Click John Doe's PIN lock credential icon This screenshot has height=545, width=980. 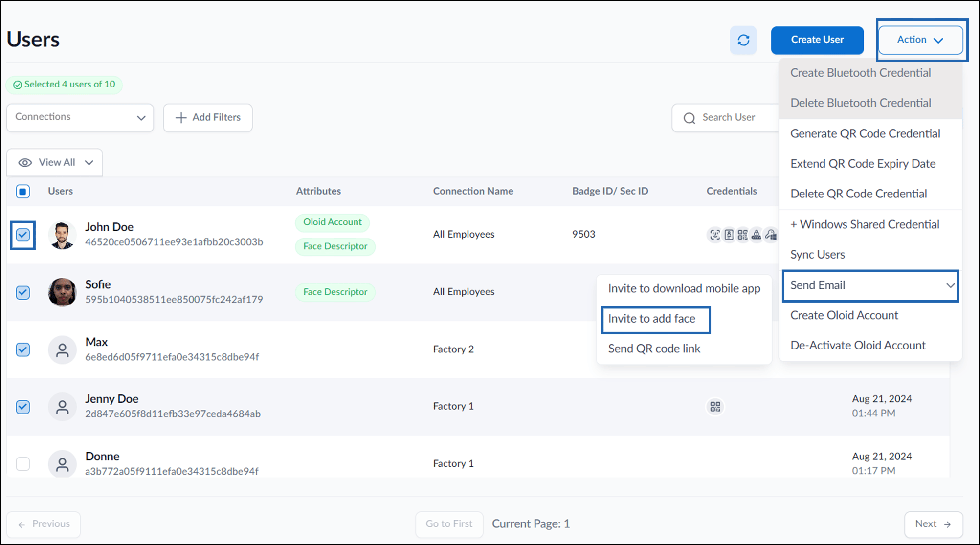tap(756, 235)
